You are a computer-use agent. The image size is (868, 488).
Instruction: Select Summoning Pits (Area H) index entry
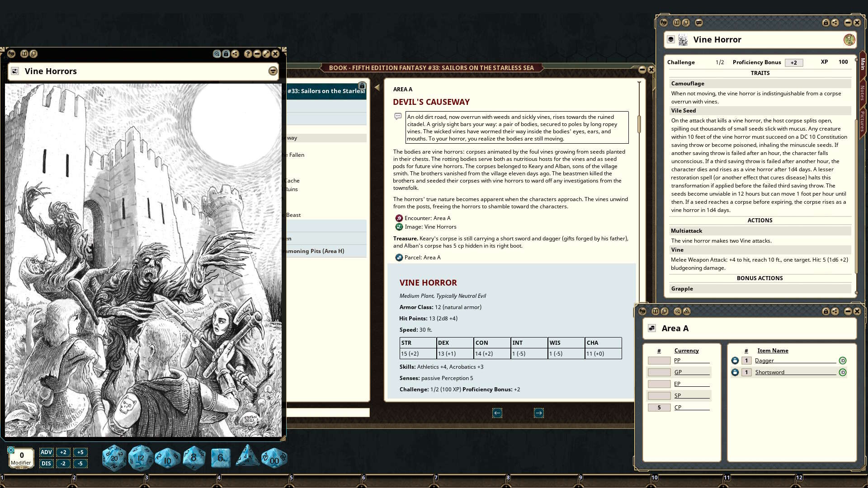click(x=316, y=251)
